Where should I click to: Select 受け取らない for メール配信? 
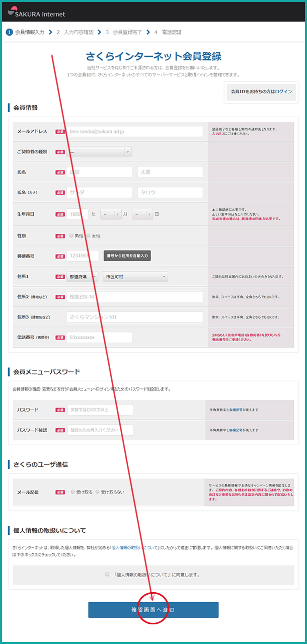98,492
